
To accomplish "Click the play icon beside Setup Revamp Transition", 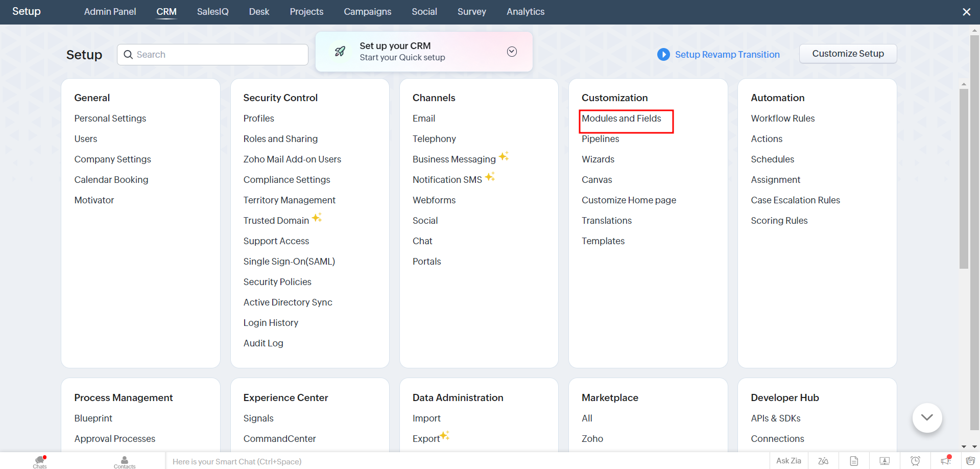I will [663, 54].
